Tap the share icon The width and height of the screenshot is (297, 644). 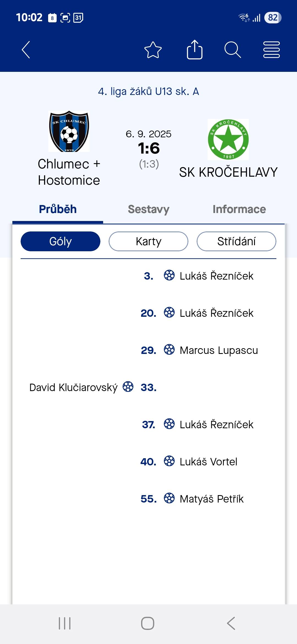pyautogui.click(x=194, y=50)
